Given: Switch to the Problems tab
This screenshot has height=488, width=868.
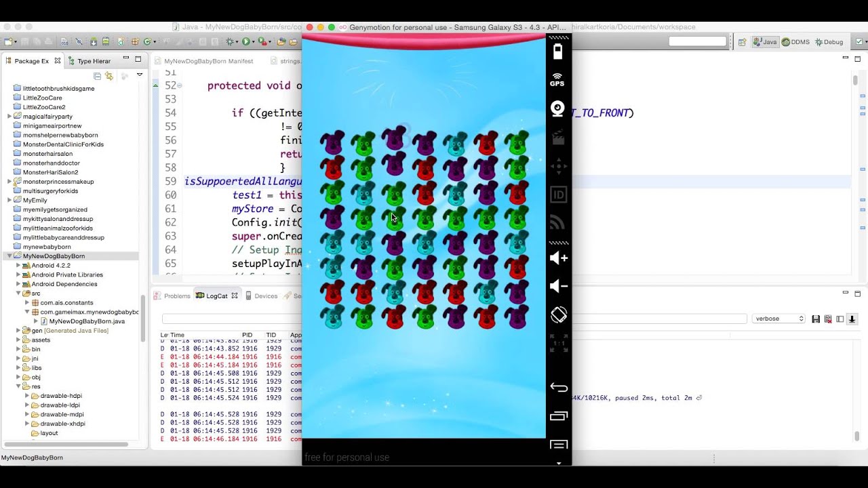Looking at the screenshot, I should tap(172, 296).
